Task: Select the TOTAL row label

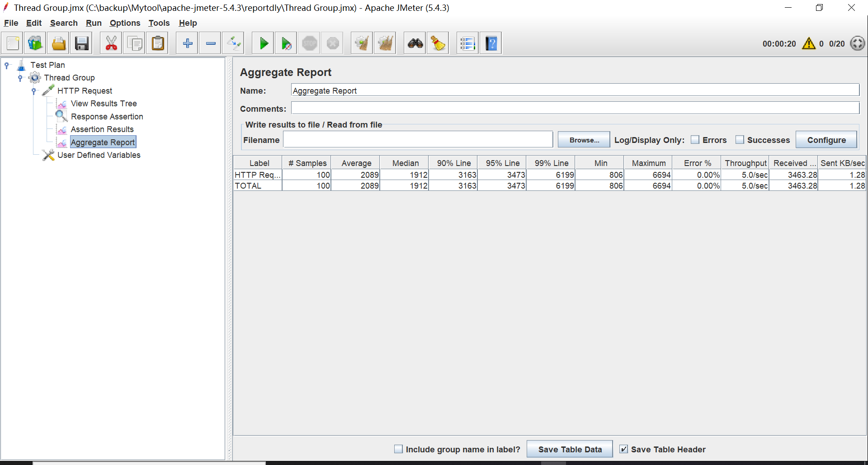Action: [258, 186]
